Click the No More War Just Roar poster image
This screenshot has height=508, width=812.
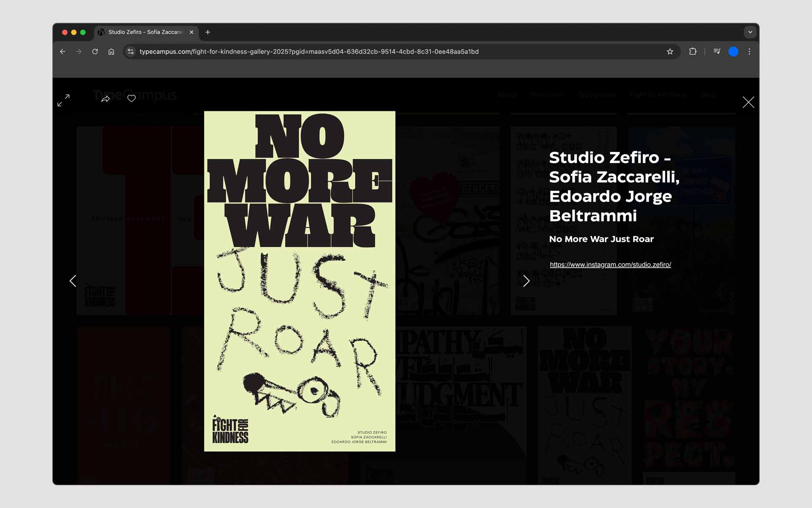point(299,281)
